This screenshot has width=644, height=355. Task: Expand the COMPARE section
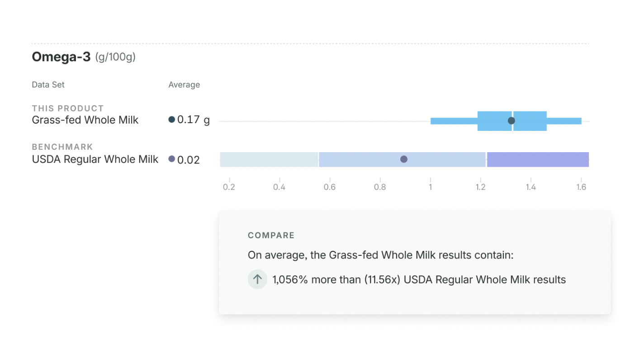271,235
